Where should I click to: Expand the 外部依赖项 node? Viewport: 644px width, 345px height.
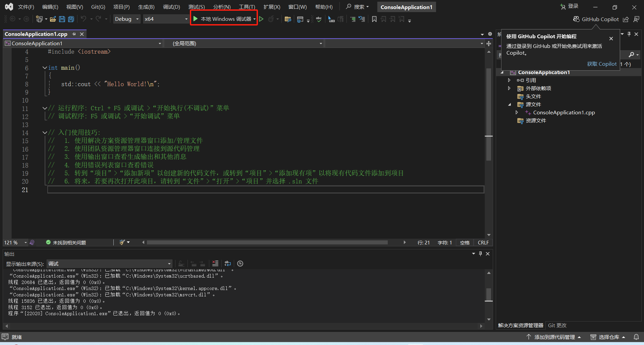pos(509,88)
